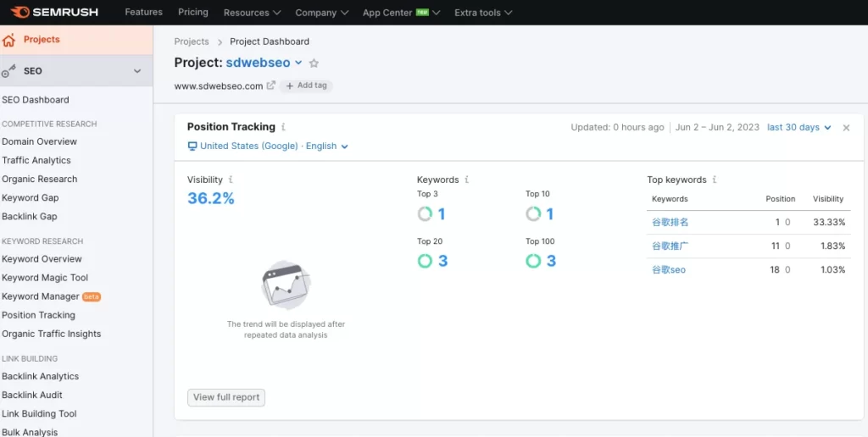Click the trend placeholder chart illustration
This screenshot has height=437, width=868.
[x=286, y=285]
